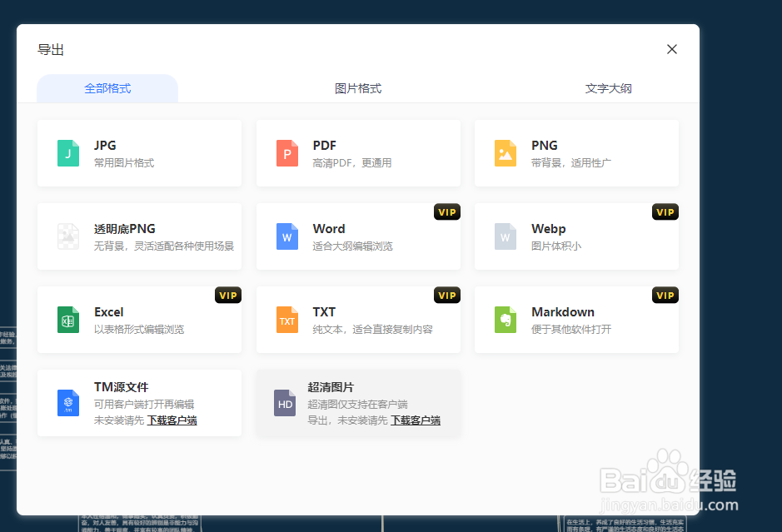Open the 文字大纲 tab
782x532 pixels.
coord(609,87)
